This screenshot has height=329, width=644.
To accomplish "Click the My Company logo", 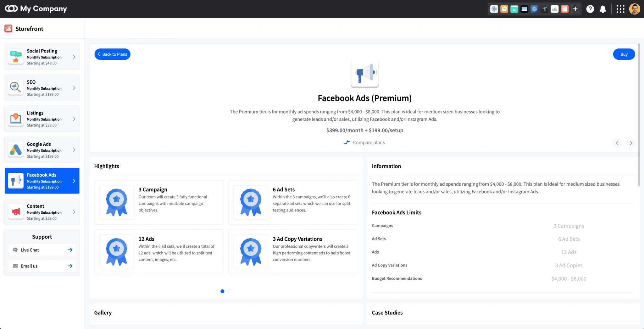I will [36, 9].
